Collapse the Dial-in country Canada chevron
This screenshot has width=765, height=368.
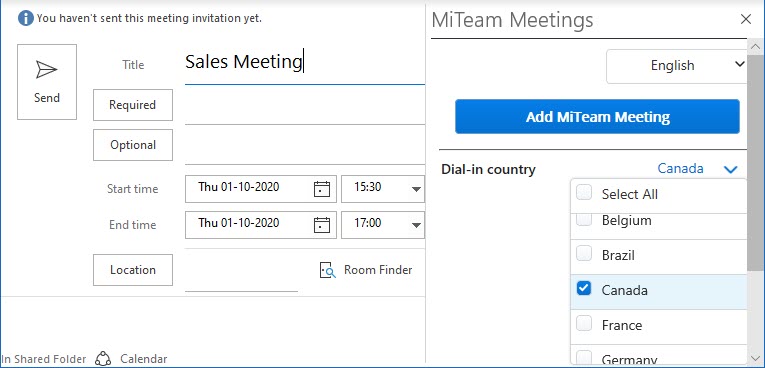[x=730, y=170]
